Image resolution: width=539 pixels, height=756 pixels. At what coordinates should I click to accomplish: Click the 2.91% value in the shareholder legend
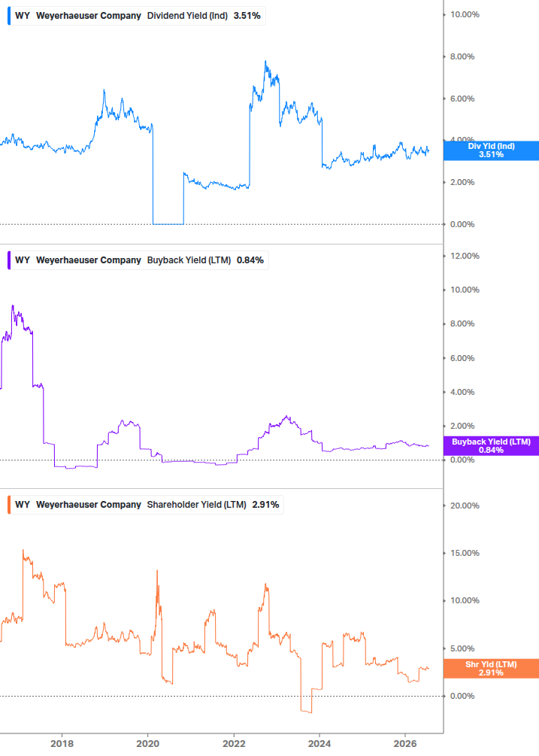pos(266,504)
